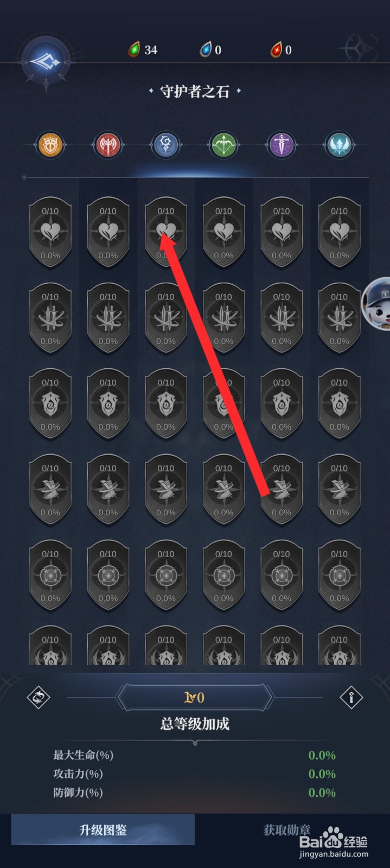Tap the Lv0 total level banner
Viewport: 390px width, 868px height.
pyautogui.click(x=195, y=698)
